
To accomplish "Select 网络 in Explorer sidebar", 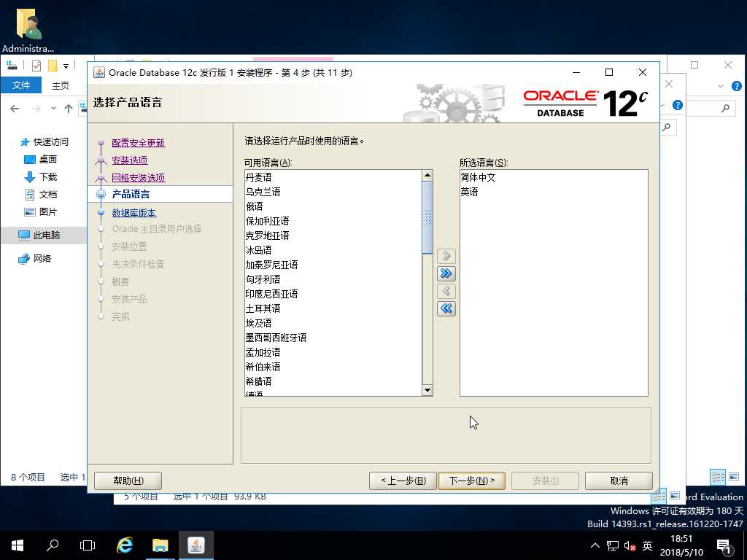I will point(34,259).
